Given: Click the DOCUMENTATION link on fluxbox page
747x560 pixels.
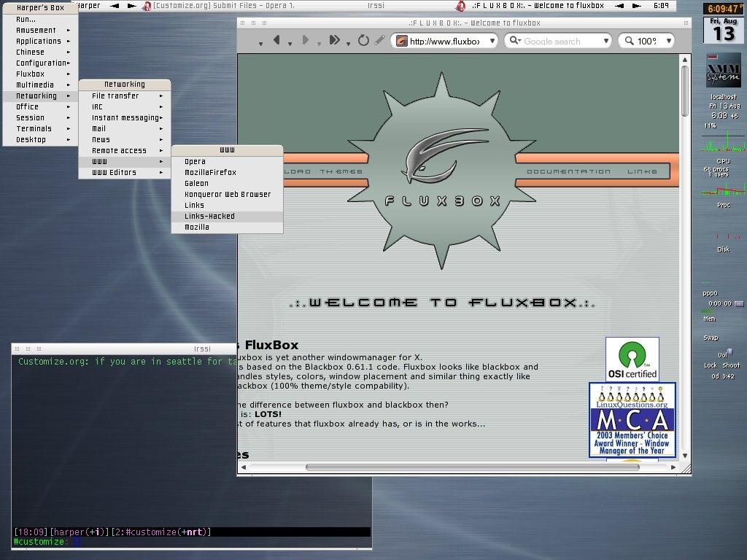Looking at the screenshot, I should click(568, 171).
